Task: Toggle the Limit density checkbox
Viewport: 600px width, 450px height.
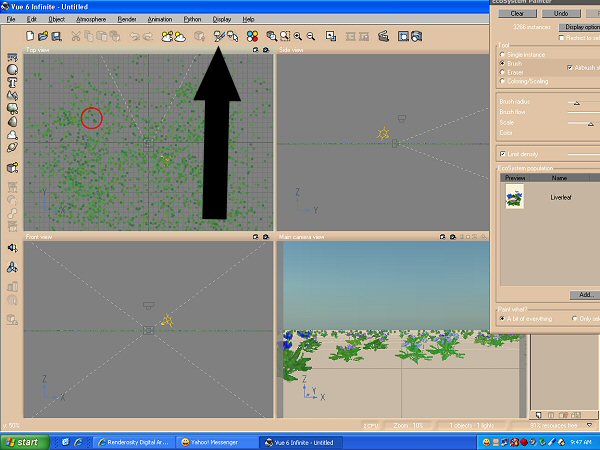Action: click(502, 154)
